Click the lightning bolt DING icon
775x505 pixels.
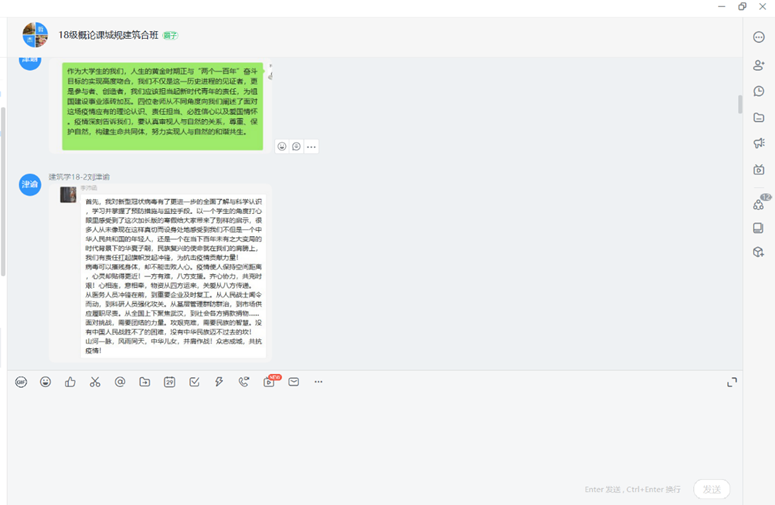(219, 382)
